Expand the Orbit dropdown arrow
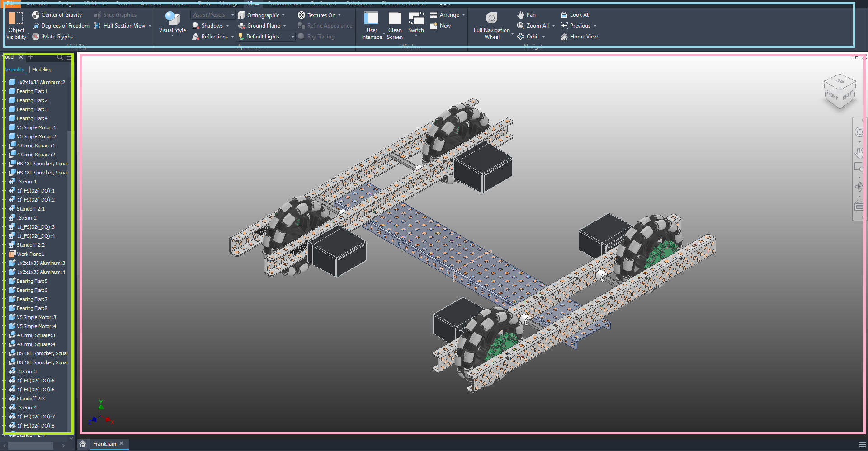The image size is (868, 451). pos(543,37)
